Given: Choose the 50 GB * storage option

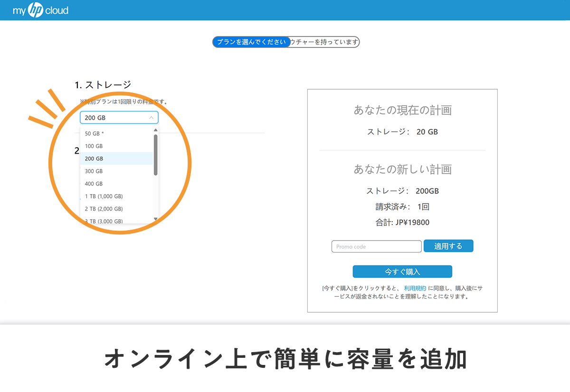Looking at the screenshot, I should (94, 134).
